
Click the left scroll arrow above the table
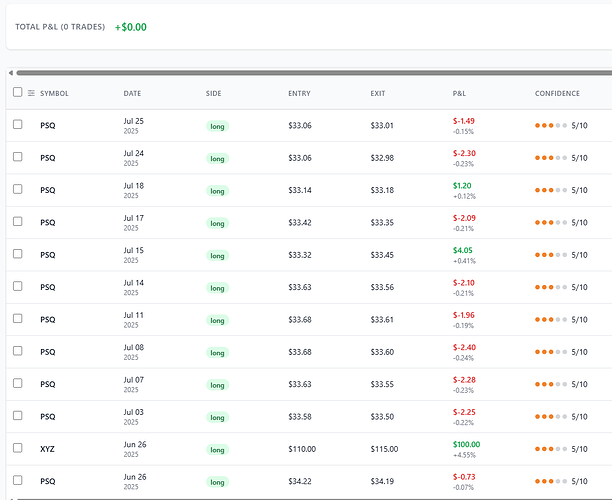pyautogui.click(x=11, y=72)
